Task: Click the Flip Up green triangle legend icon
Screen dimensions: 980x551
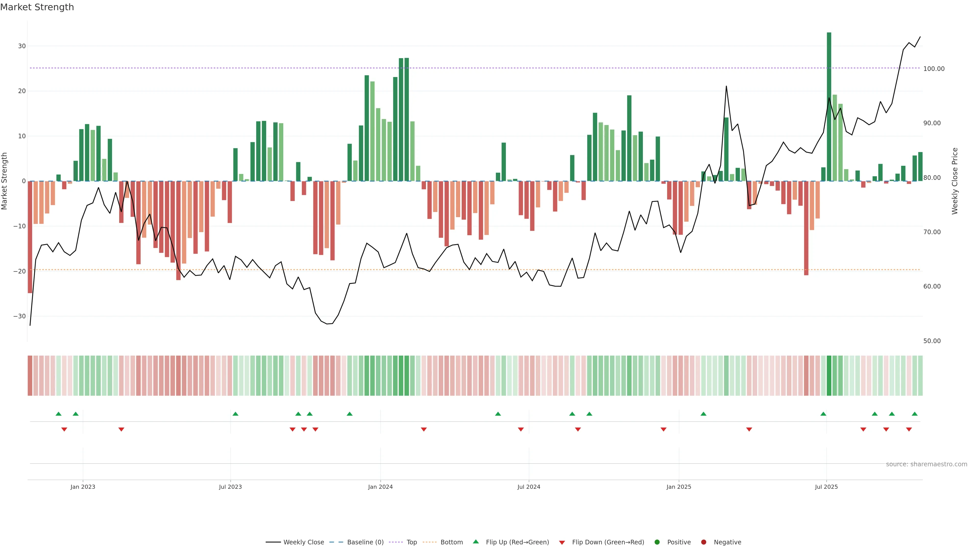Action: coord(475,542)
